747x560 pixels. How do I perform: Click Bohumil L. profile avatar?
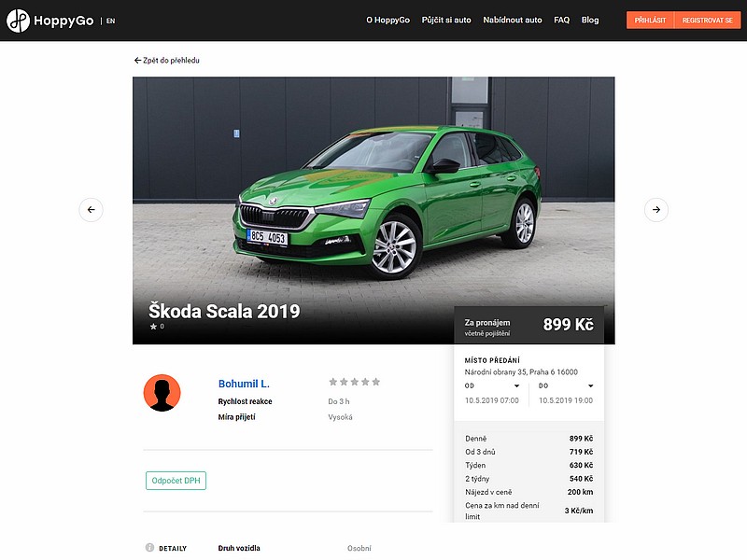(x=162, y=393)
